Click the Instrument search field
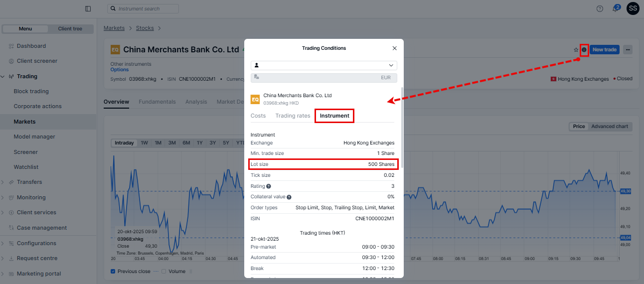 [x=143, y=8]
